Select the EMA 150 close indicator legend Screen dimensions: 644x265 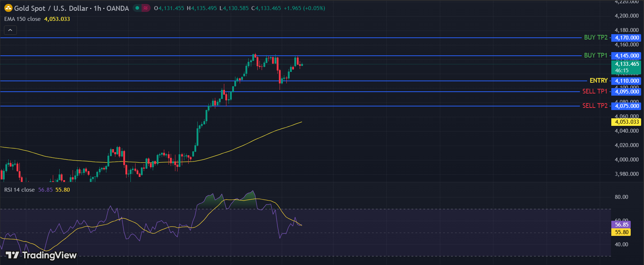(22, 19)
